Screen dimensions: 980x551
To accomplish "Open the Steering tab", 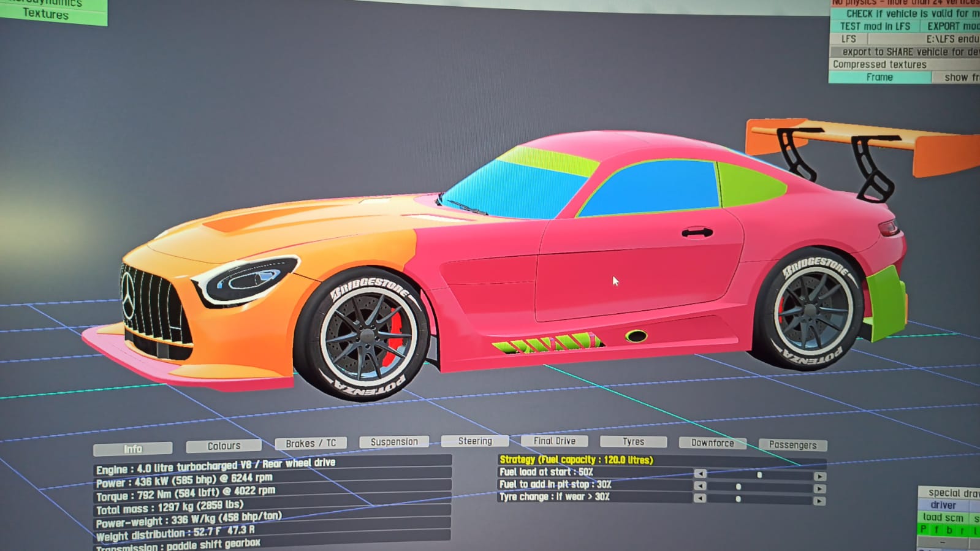I will click(475, 441).
